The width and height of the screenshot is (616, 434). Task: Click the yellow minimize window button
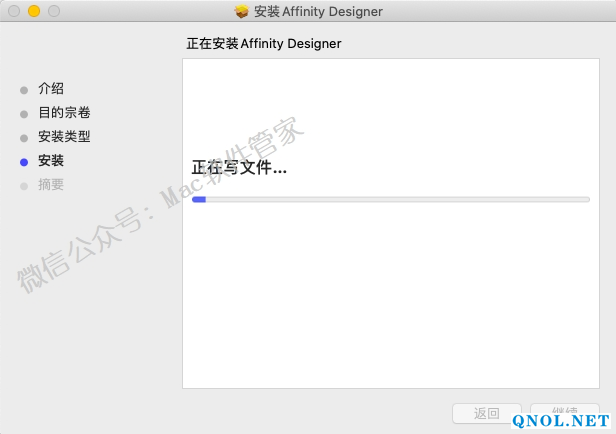pos(33,12)
